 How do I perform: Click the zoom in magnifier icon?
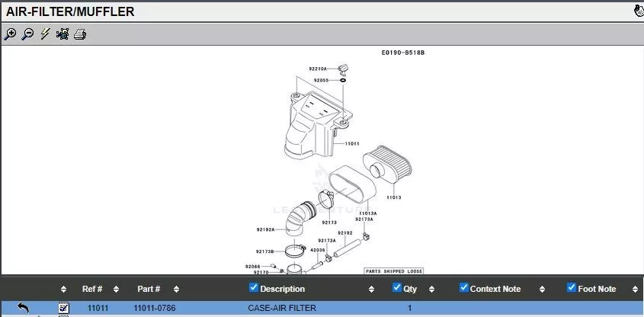pos(10,34)
